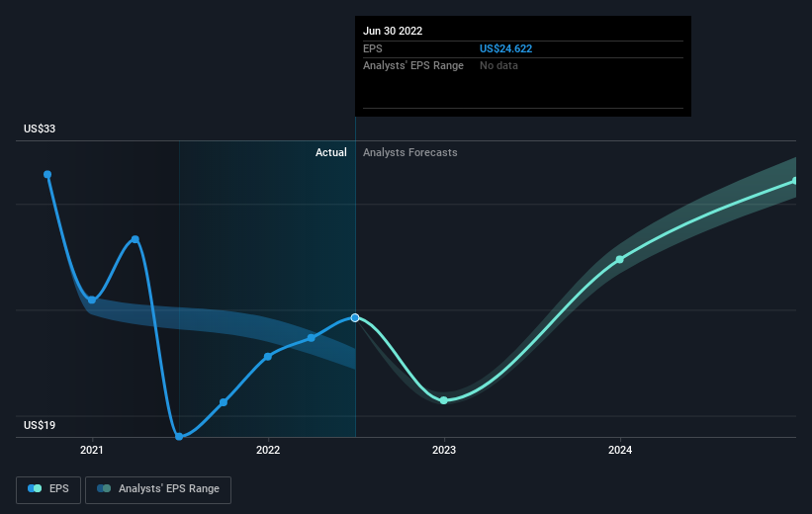Click the Analysts Forecasts label

410,152
